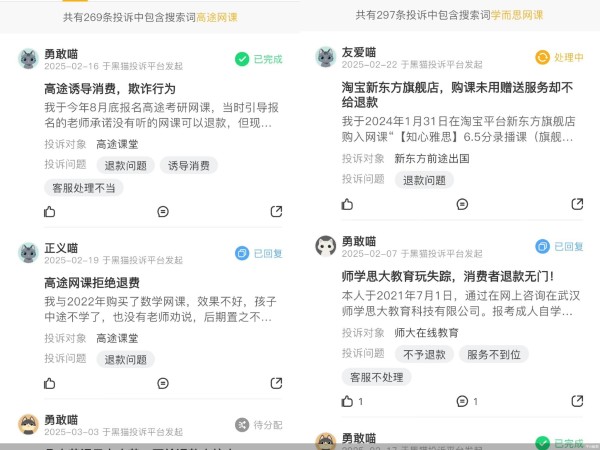Select the 客服不处理 issue tag
600x450 pixels.
pos(377,377)
